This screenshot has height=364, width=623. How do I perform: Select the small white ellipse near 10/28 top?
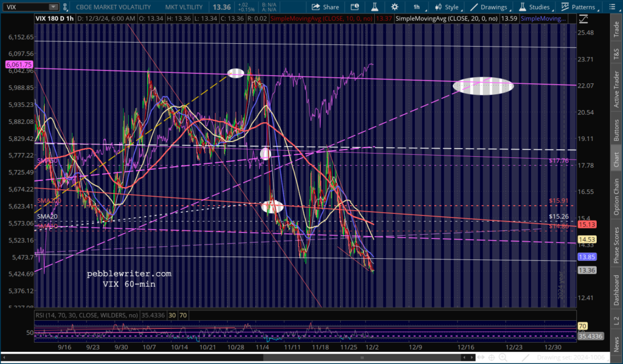tap(235, 73)
